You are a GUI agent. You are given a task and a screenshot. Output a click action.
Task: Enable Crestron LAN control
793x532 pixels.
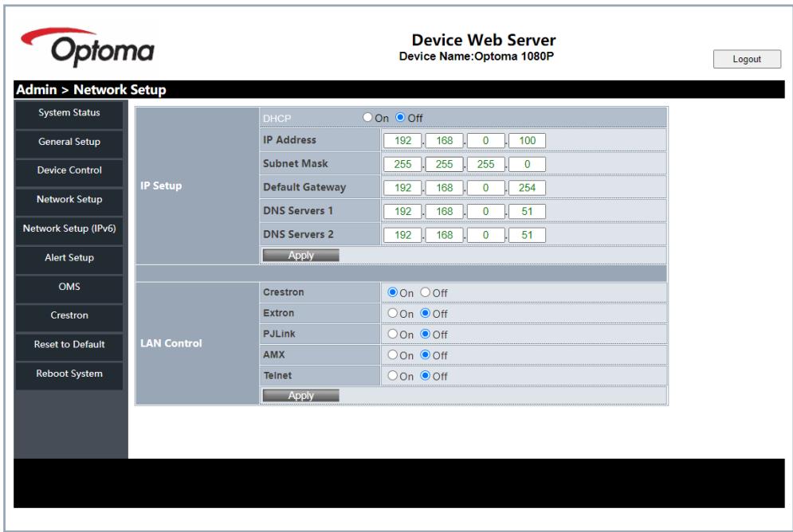tap(392, 292)
